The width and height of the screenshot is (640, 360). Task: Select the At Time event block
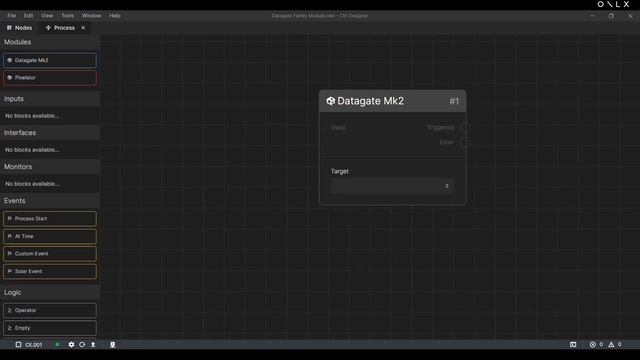click(x=50, y=236)
